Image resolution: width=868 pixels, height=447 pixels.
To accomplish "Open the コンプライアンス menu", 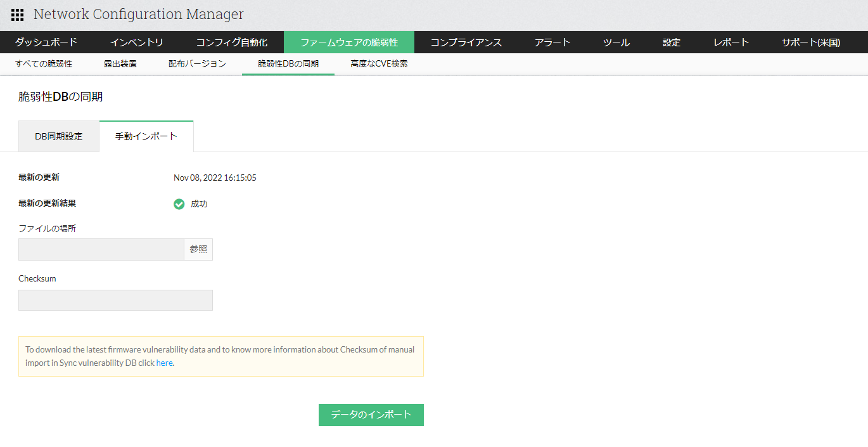I will coord(466,42).
